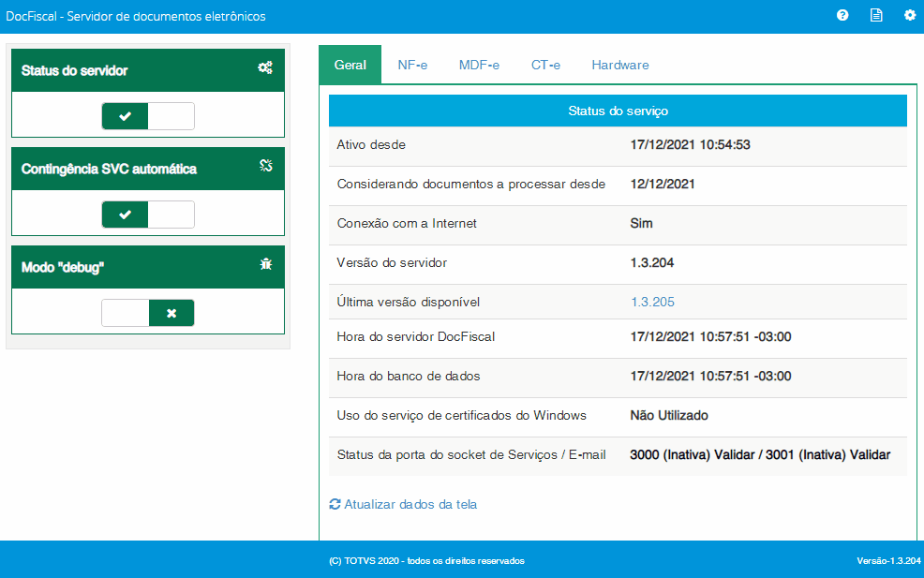Click the gears icon in Status do servidor

[265, 67]
